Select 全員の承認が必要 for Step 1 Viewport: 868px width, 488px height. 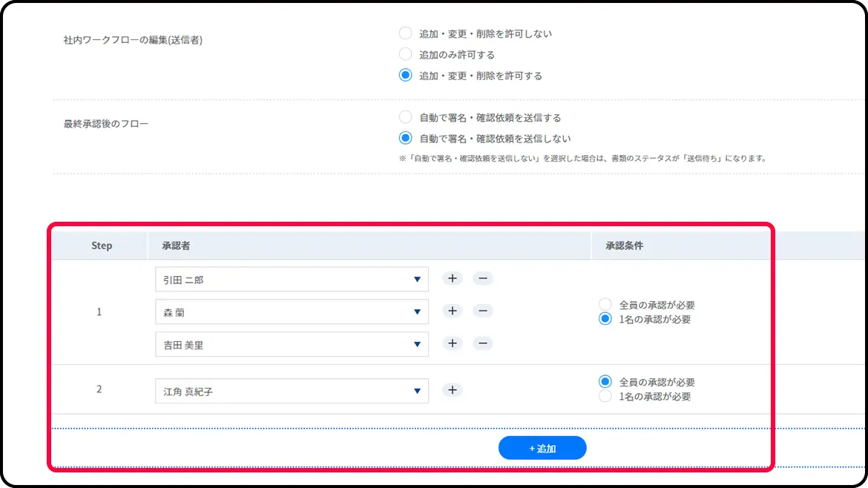click(x=605, y=305)
